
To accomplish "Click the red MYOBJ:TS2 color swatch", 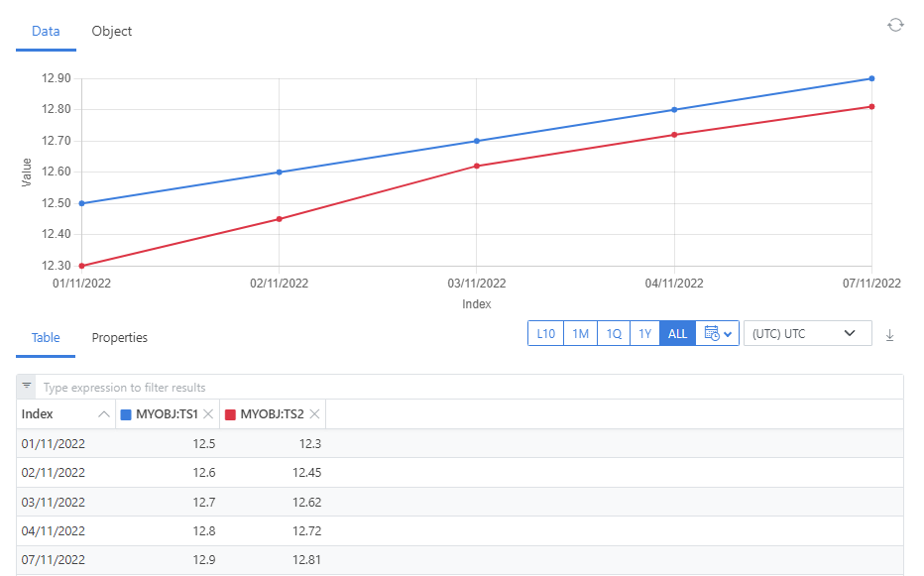I will [230, 414].
